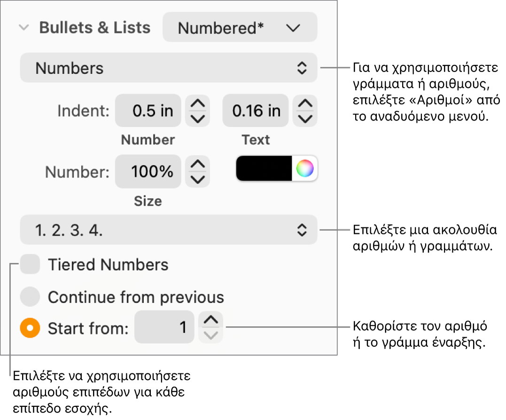This screenshot has width=506, height=420.
Task: Increase the text indent value
Action: point(305,104)
